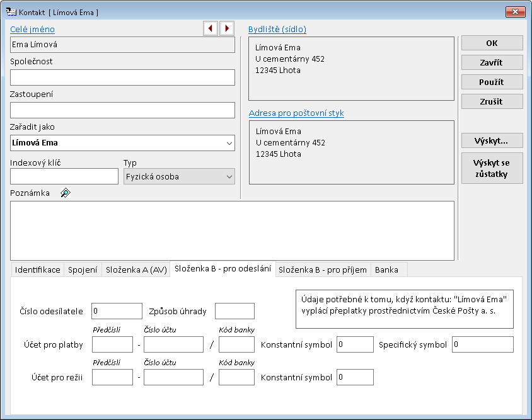
Task: Click Adresa pro poštovní styk link
Action: pyautogui.click(x=296, y=113)
